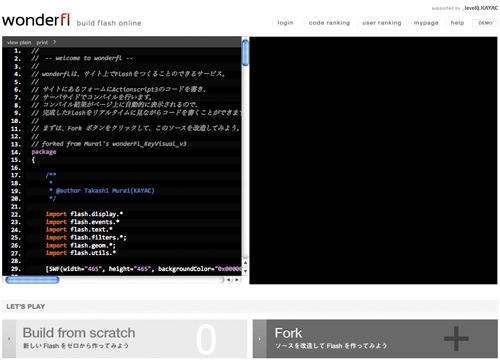Viewport: 500px width, 362px height.
Task: Click import flash.geom.*; line
Action: [x=81, y=245]
